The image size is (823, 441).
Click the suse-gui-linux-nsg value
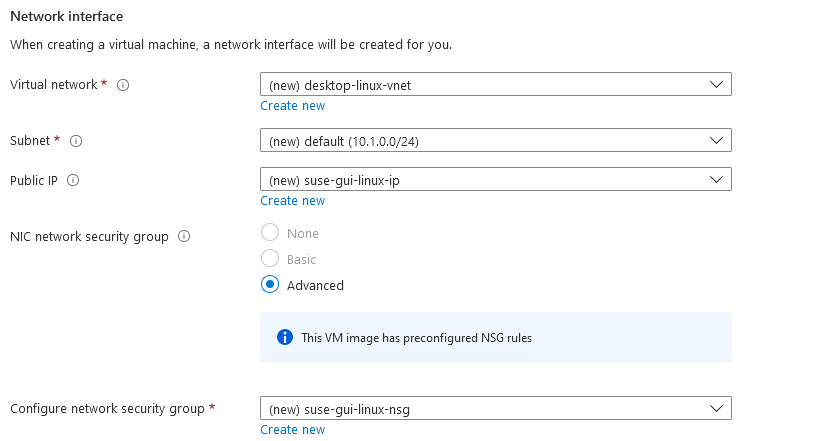339,409
